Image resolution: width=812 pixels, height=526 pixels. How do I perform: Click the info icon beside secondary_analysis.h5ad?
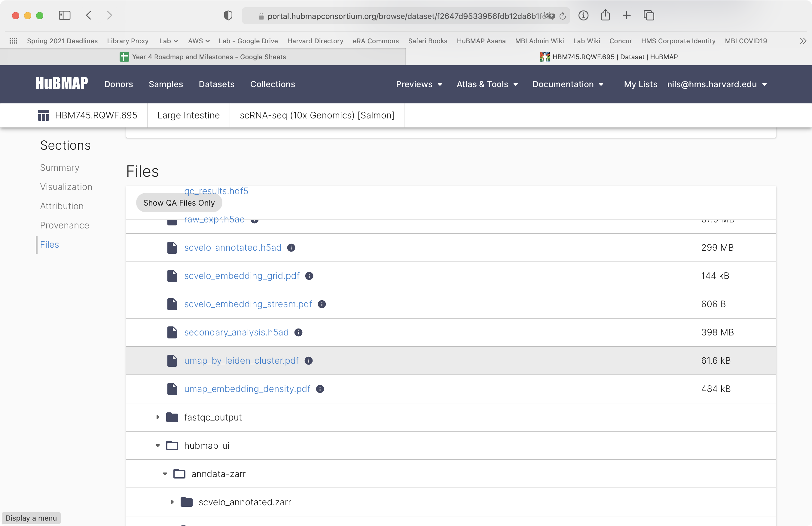pyautogui.click(x=298, y=333)
